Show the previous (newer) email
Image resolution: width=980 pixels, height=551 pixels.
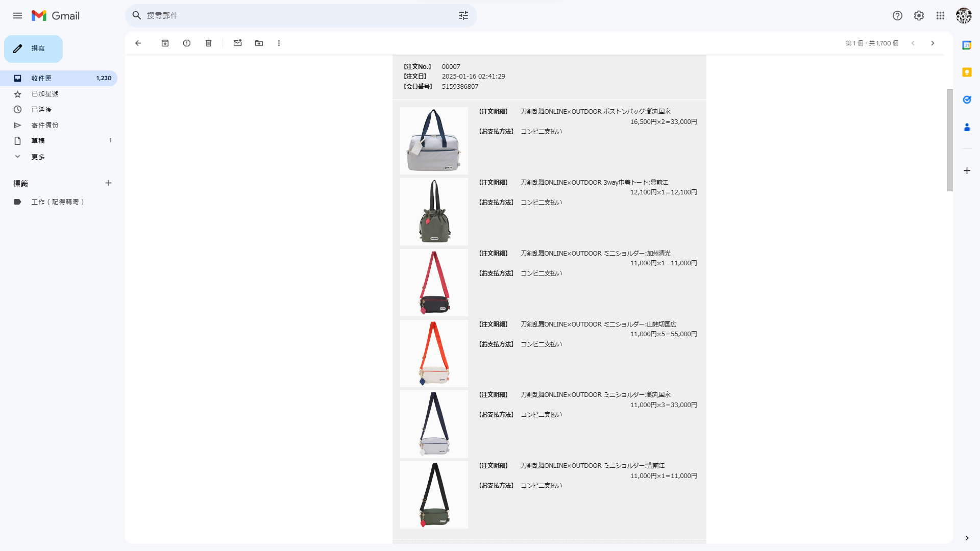pos(913,43)
